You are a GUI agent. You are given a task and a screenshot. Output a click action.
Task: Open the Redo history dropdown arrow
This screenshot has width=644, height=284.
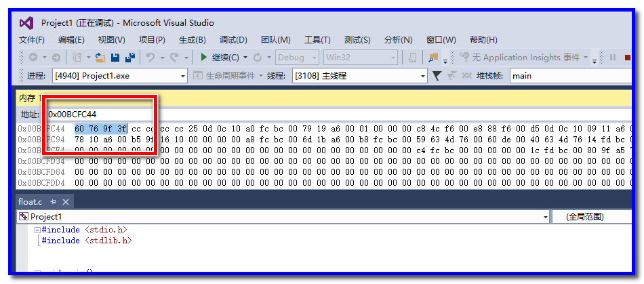click(x=186, y=58)
